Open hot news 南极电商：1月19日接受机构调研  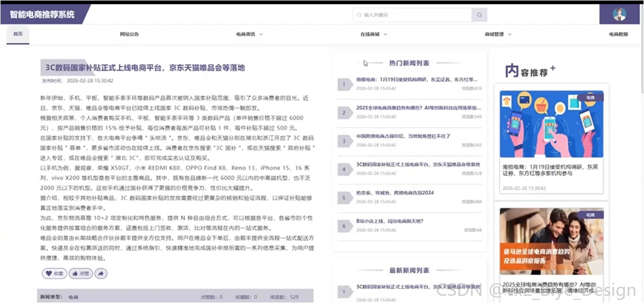click(417, 80)
